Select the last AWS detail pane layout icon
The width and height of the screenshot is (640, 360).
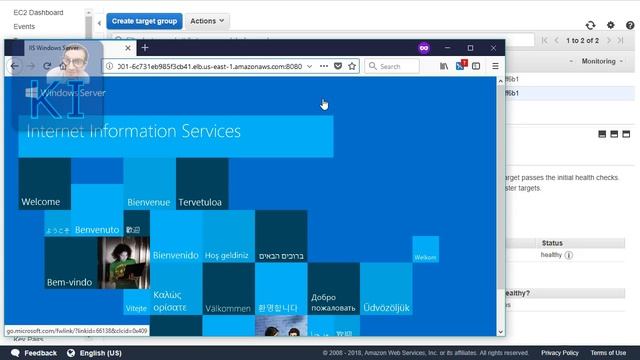tap(626, 134)
